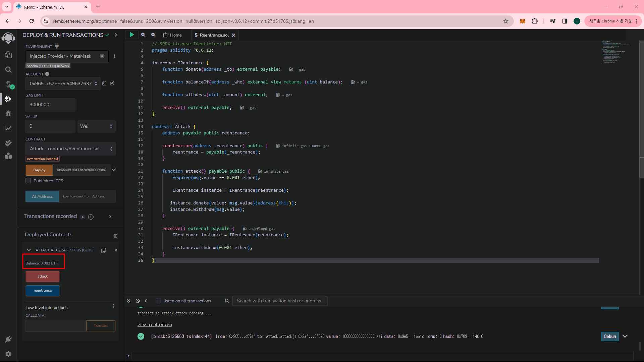The height and width of the screenshot is (362, 644).
Task: Open the File explorer sidebar icon
Action: [x=8, y=55]
